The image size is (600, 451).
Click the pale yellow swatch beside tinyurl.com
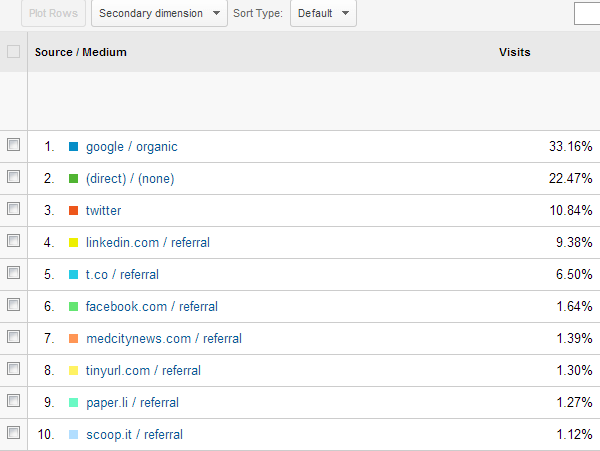coord(73,371)
